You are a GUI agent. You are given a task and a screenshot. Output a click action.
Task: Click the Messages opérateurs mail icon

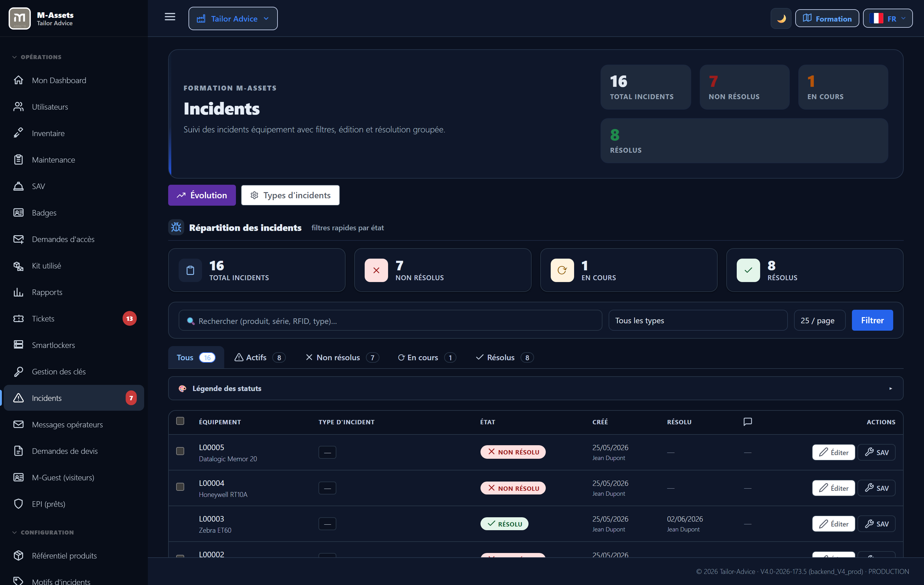point(18,424)
